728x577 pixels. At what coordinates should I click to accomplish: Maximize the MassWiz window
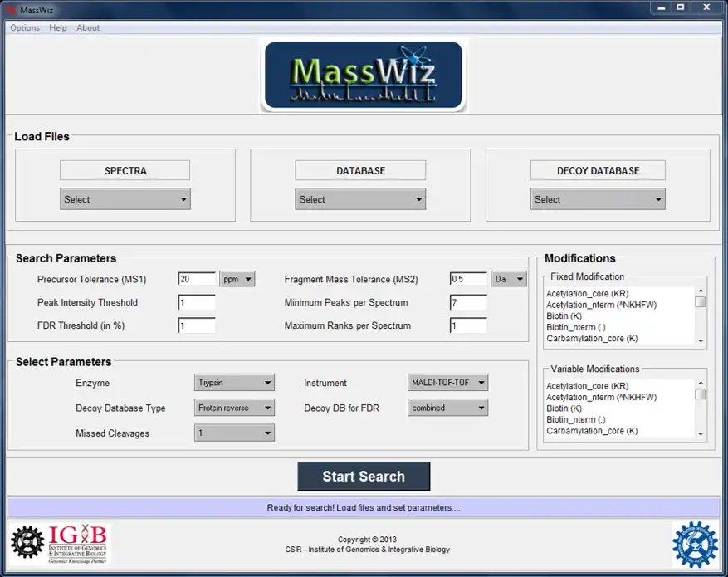point(681,7)
